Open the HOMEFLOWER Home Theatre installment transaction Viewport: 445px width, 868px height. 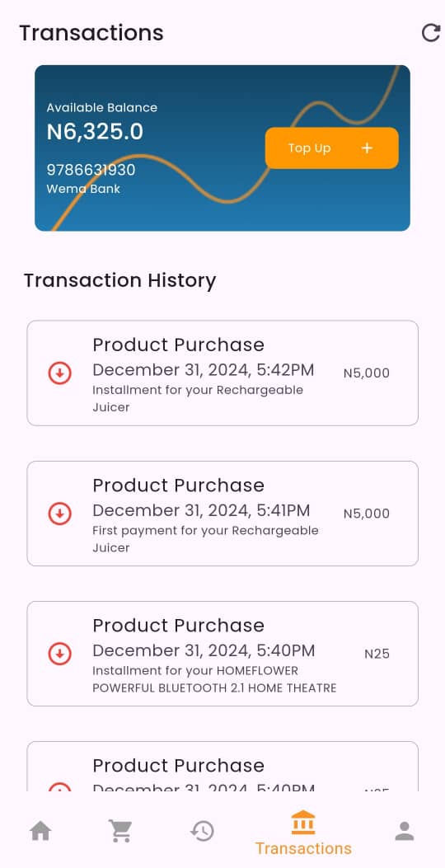(x=222, y=654)
